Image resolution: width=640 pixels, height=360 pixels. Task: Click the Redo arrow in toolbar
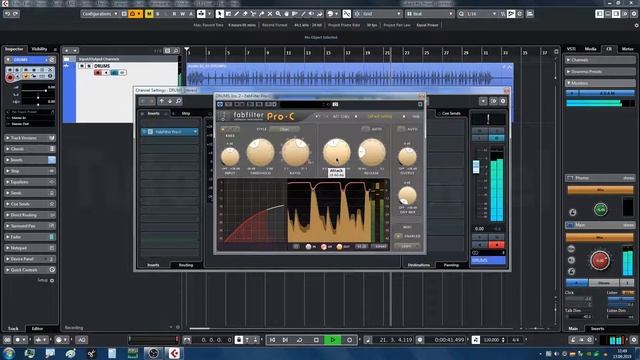tap(16, 14)
